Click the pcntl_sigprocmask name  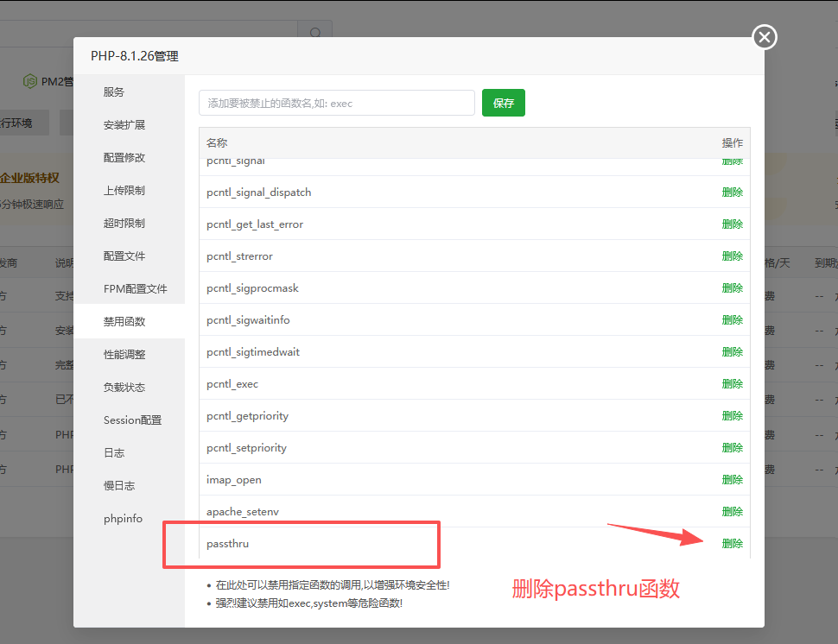pos(252,288)
